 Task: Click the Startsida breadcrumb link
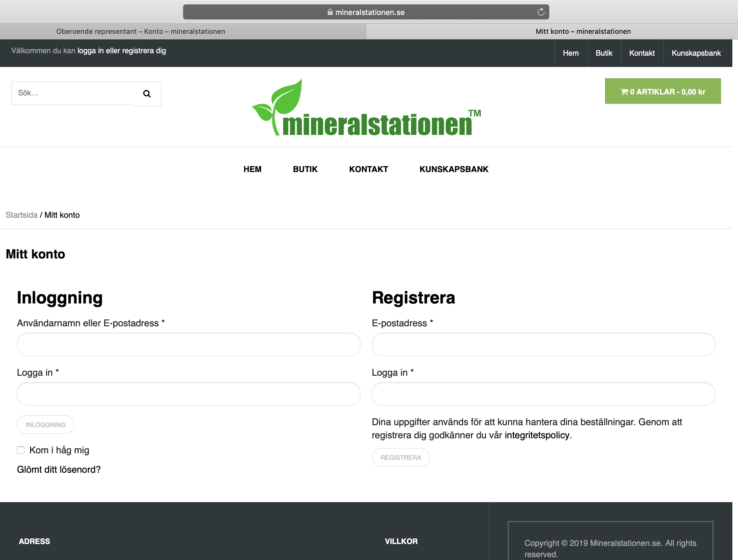(x=22, y=215)
